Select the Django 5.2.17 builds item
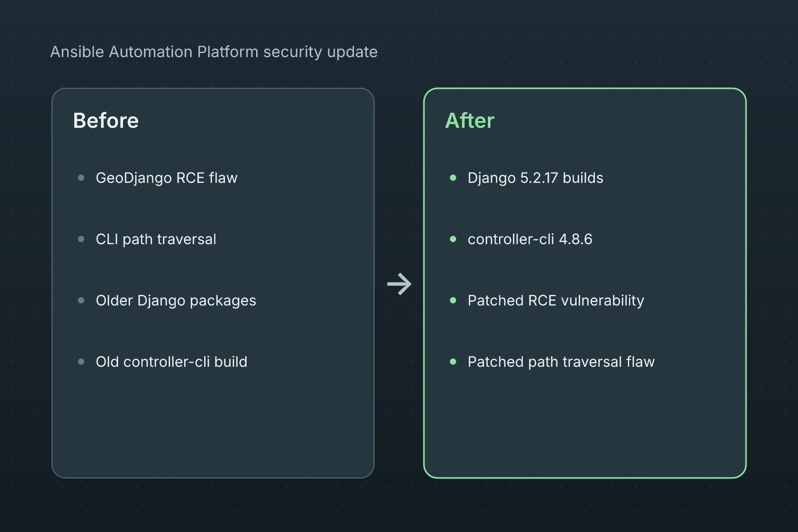The image size is (798, 532). pyautogui.click(x=536, y=178)
